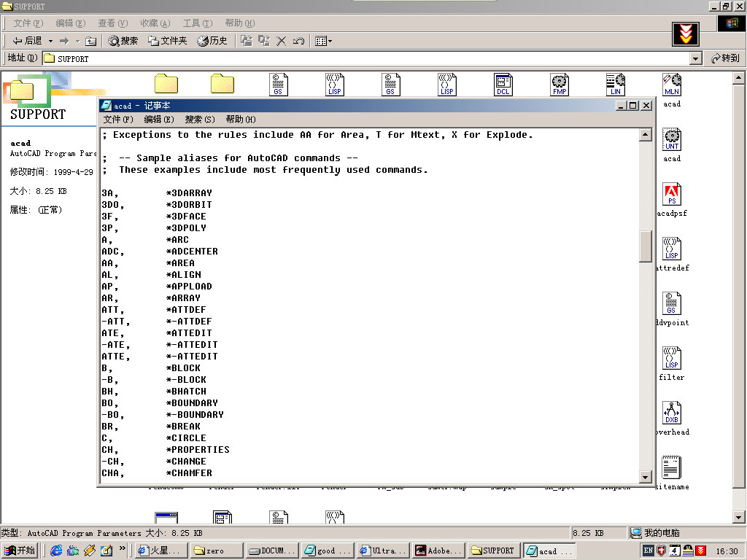Click the *CHAMFER text in Notepad
Viewport: 747px width, 560px height.
point(189,472)
